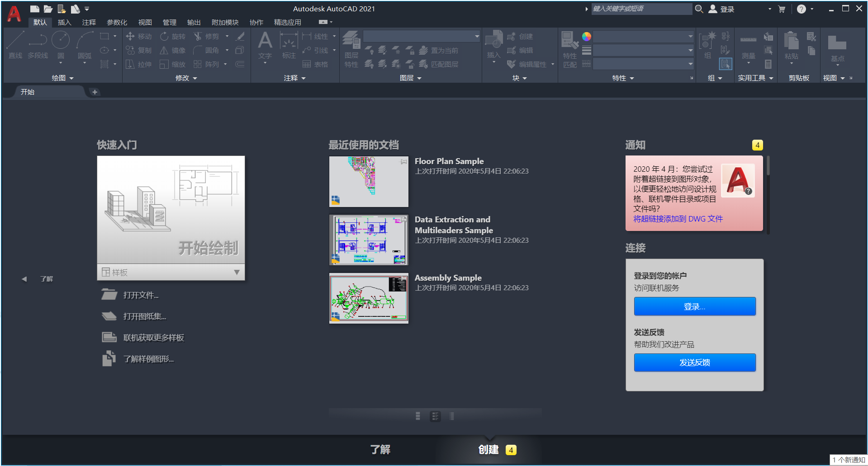Open the object color combo box
This screenshot has height=466, width=868.
643,36
